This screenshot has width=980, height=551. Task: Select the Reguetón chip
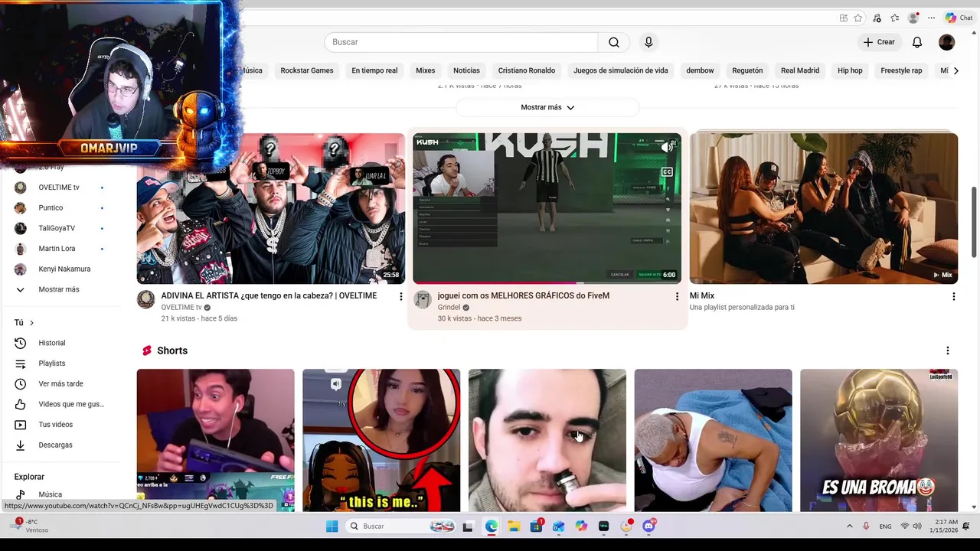tap(747, 70)
